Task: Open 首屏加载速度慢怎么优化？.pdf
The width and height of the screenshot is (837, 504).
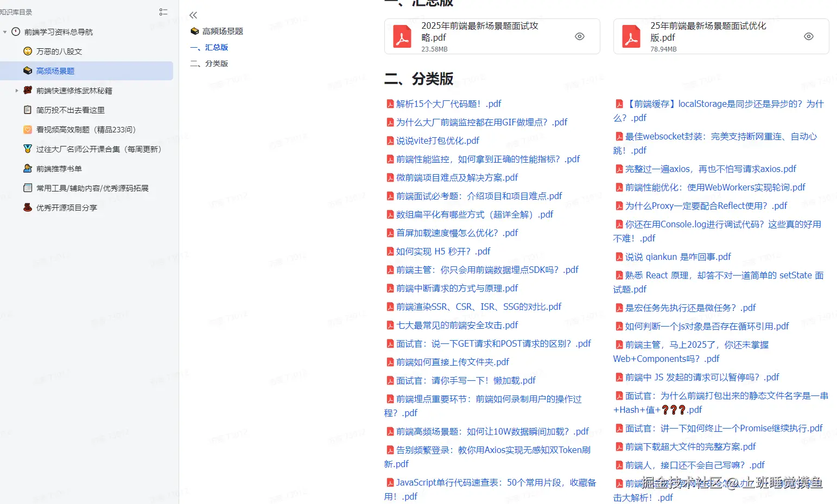Action: 457,233
